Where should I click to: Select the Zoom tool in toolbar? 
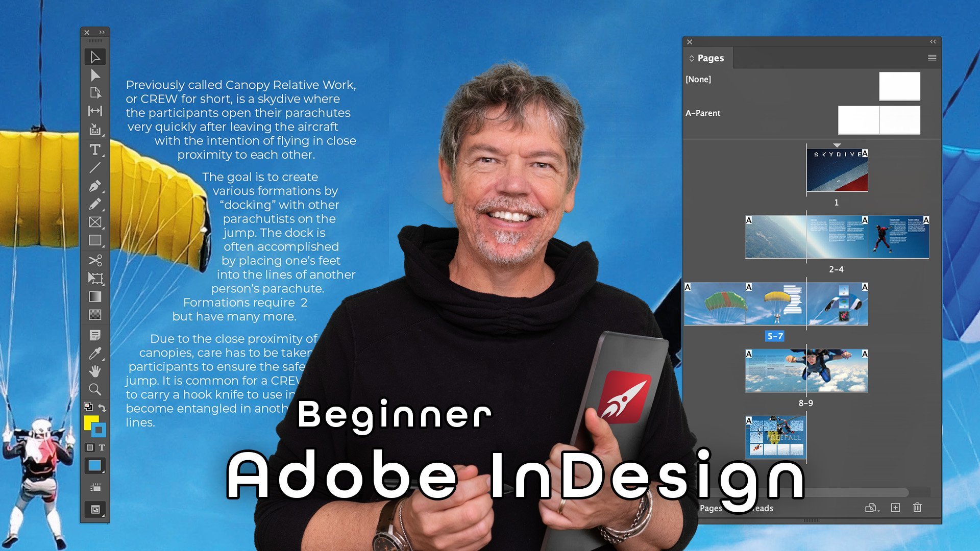[94, 390]
